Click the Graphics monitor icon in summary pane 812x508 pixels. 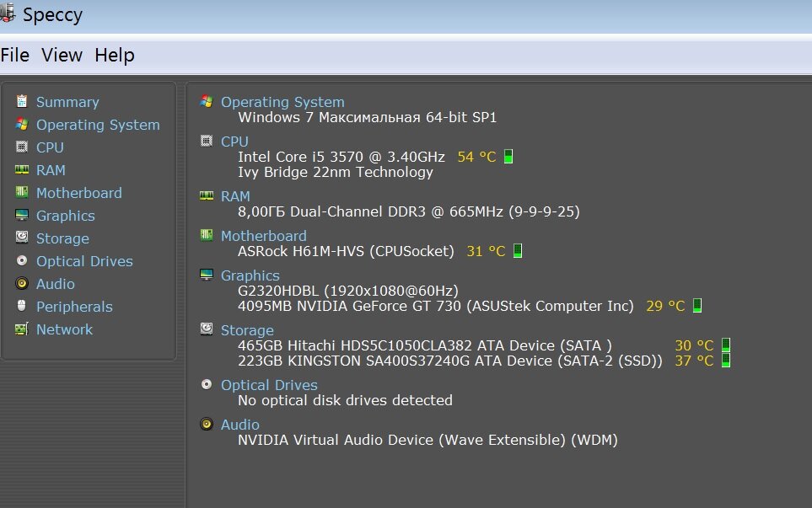click(206, 274)
